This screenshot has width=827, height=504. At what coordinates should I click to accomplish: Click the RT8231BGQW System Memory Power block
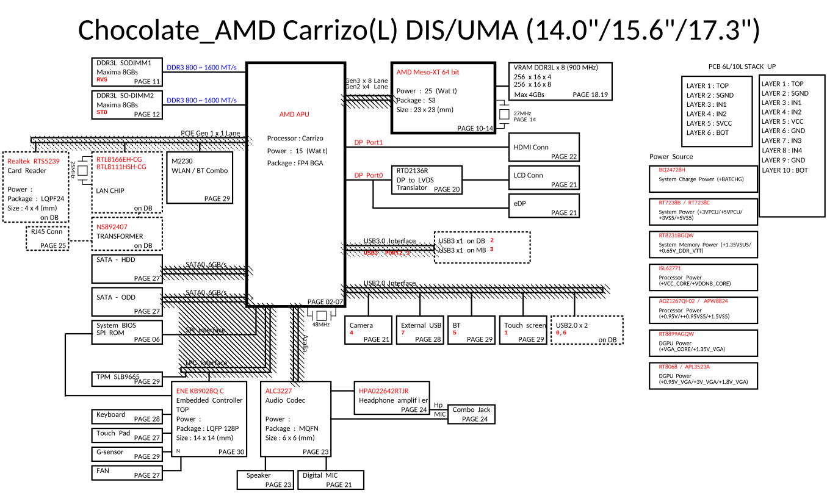coord(704,245)
